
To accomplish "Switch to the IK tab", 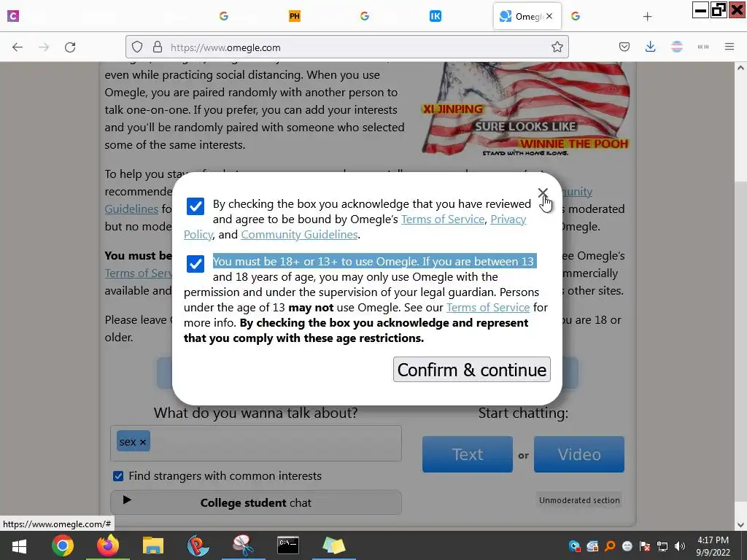I will coord(436,16).
